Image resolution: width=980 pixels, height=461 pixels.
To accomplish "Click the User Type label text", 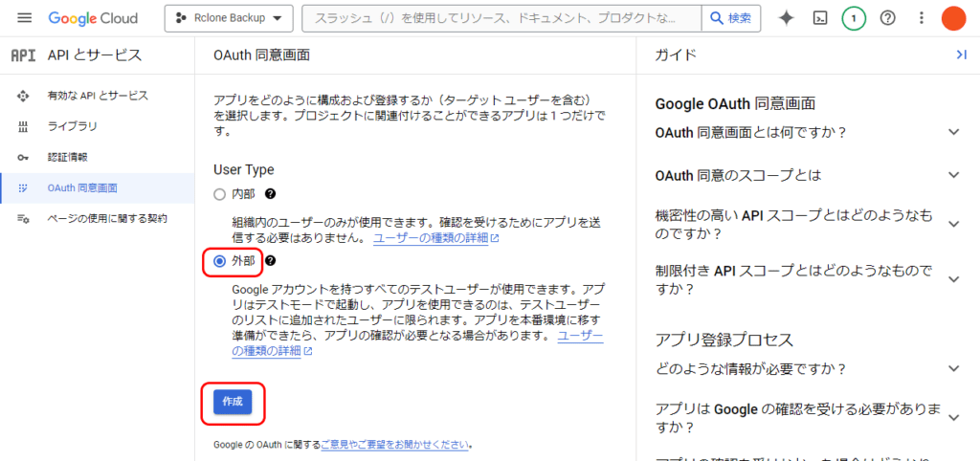I will (244, 169).
